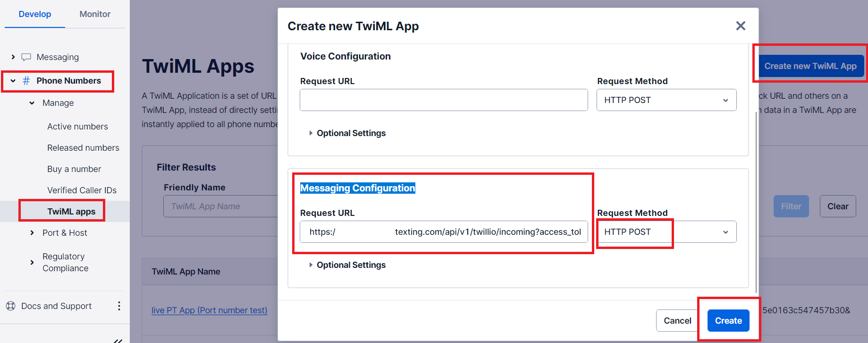Click Regulatory Compliance label
868x343 pixels.
65,262
